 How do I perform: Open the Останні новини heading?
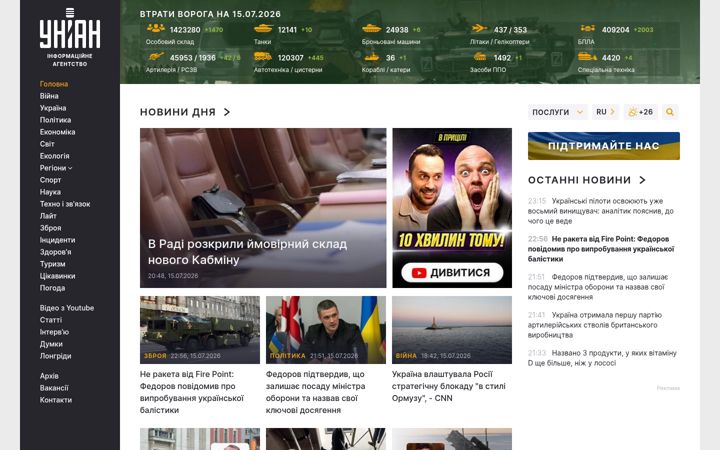579,180
